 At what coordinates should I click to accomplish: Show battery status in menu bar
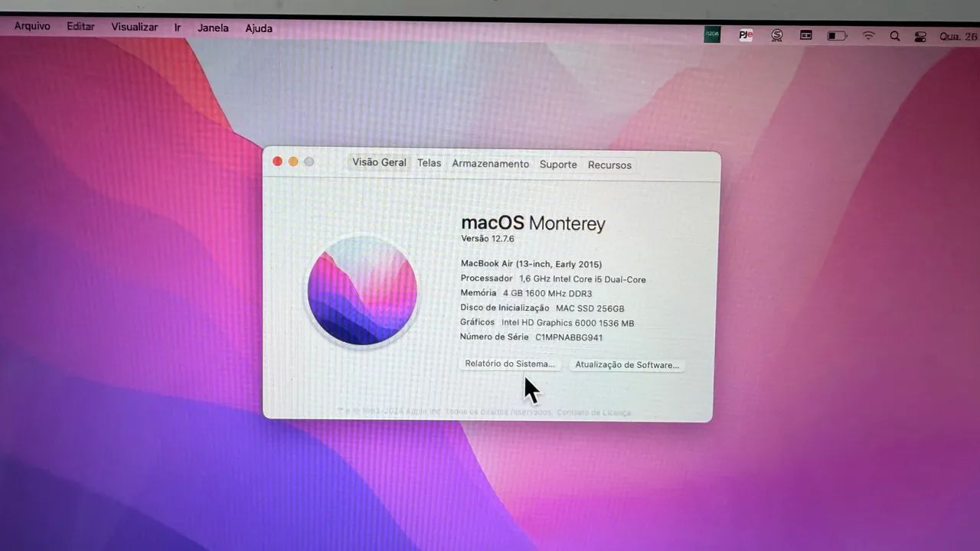(837, 36)
